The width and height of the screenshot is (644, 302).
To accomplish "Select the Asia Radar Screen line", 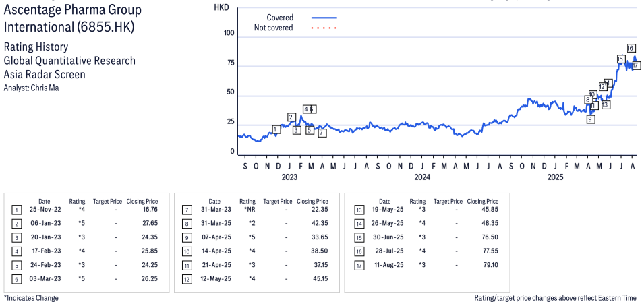I will [x=45, y=74].
